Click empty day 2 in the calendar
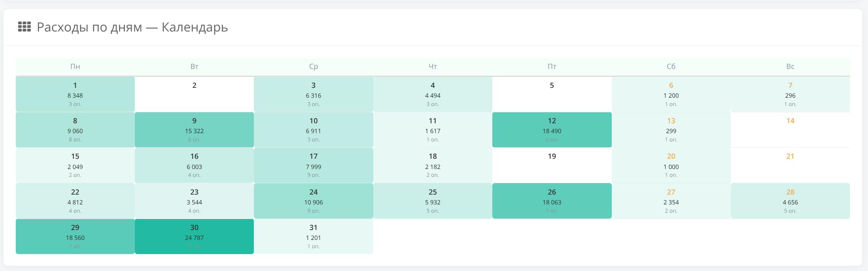The height and width of the screenshot is (271, 868). click(194, 94)
